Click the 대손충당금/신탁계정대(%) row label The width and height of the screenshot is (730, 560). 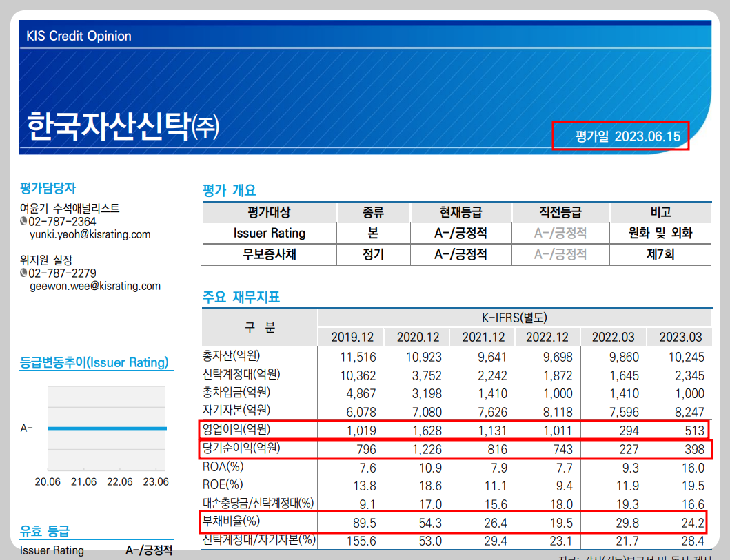pyautogui.click(x=258, y=503)
